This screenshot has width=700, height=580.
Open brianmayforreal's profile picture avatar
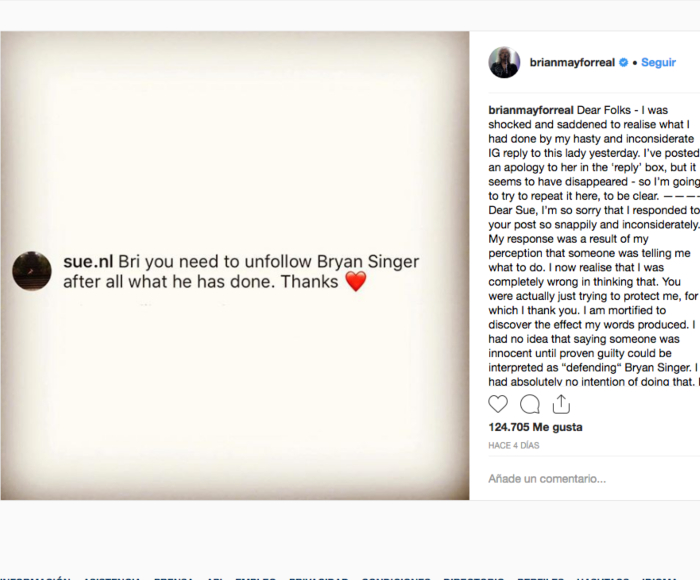[504, 62]
